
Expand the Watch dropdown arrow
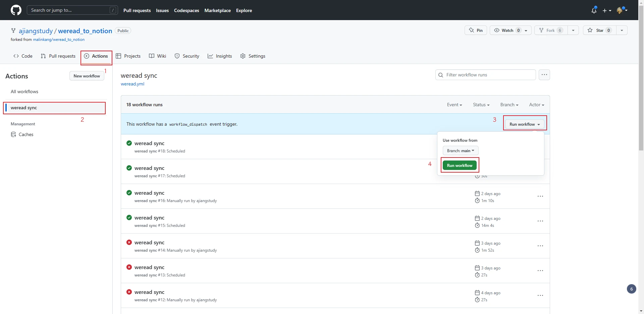tap(526, 30)
